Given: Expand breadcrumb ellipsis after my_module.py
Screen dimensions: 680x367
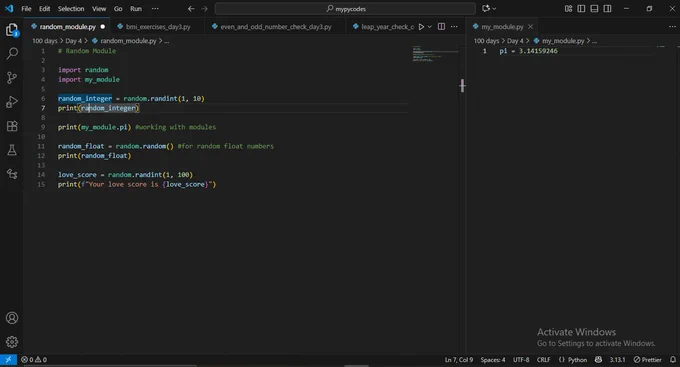Looking at the screenshot, I should click(594, 41).
